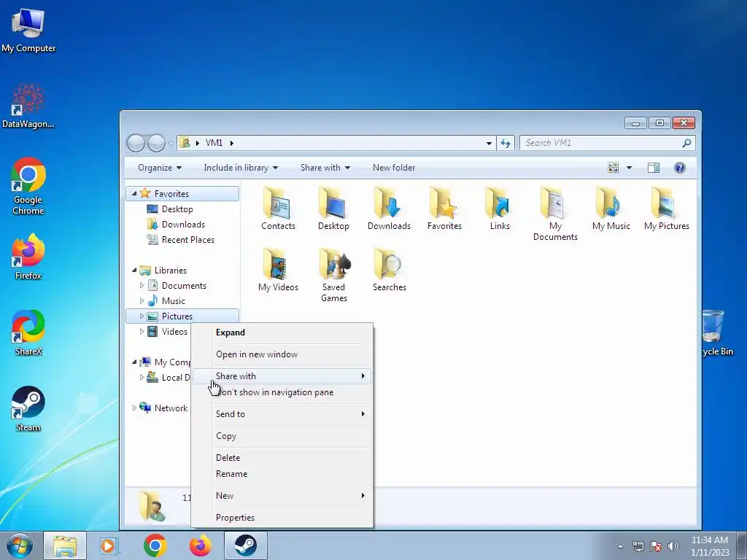Open the views options dropdown arrow
Viewport: 747px width, 560px height.
[629, 168]
